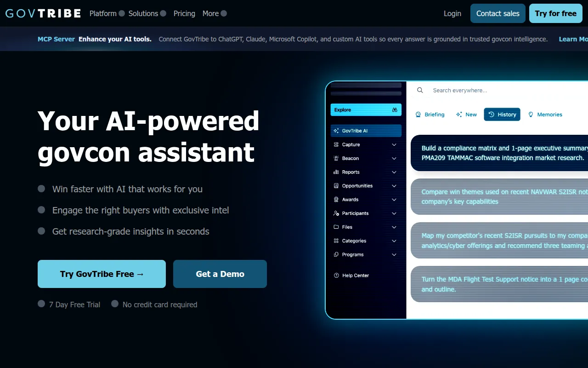Image resolution: width=588 pixels, height=368 pixels.
Task: Switch to the History tab
Action: [502, 115]
